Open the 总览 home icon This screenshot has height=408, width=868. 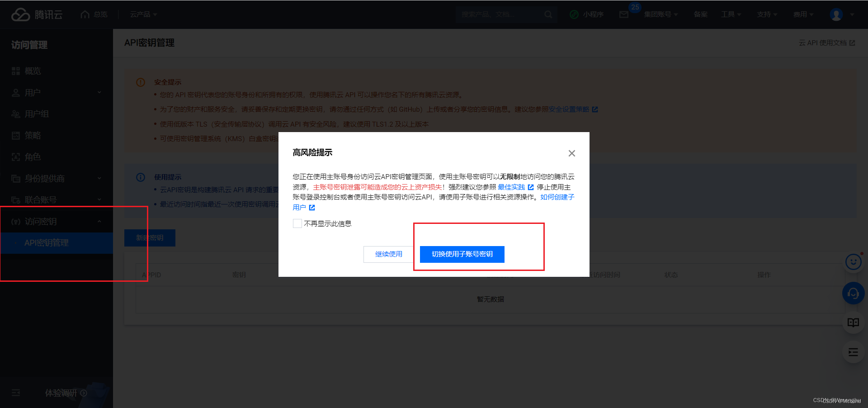click(x=85, y=14)
